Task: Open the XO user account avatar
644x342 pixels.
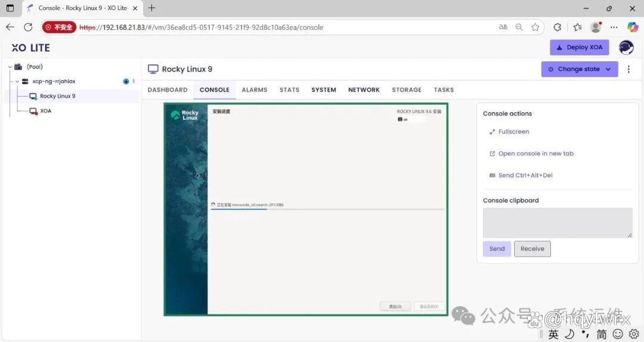Action: pos(626,48)
